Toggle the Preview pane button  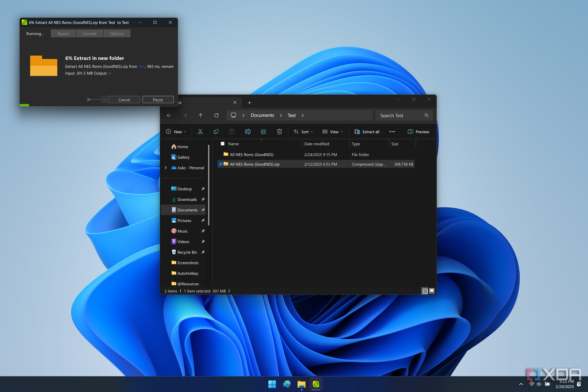tap(418, 132)
